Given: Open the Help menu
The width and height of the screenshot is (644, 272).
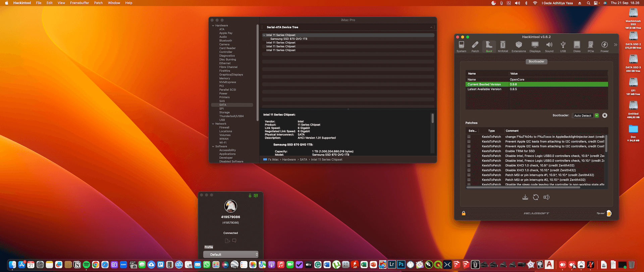Looking at the screenshot, I should point(129,3).
